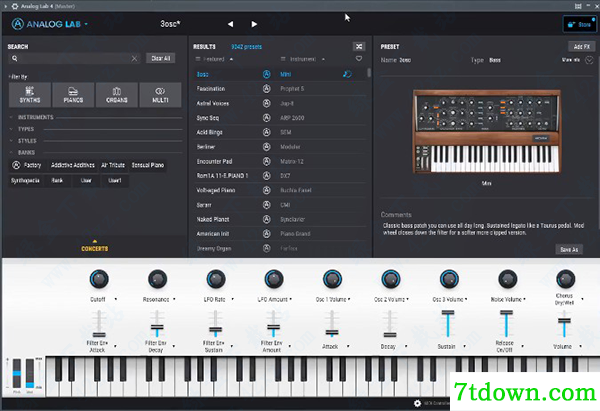Select the Air Tribute bank
The height and width of the screenshot is (411, 600).
click(x=113, y=165)
